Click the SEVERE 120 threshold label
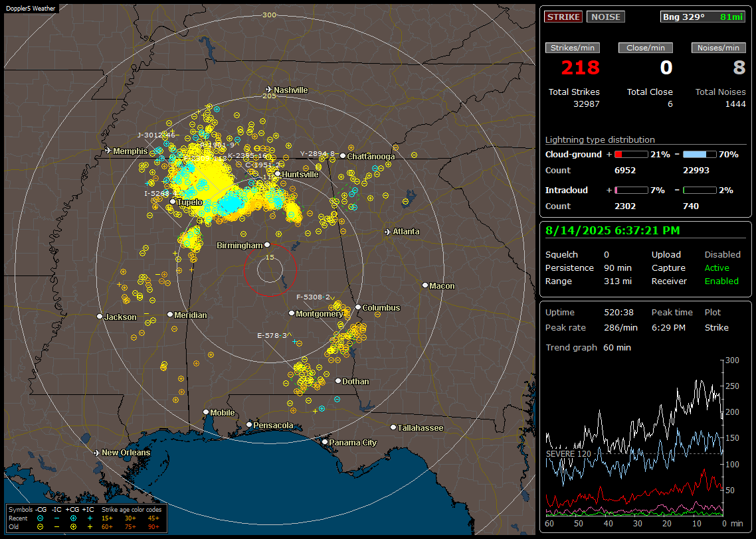Screen dimensions: 756x539 pyautogui.click(x=569, y=454)
